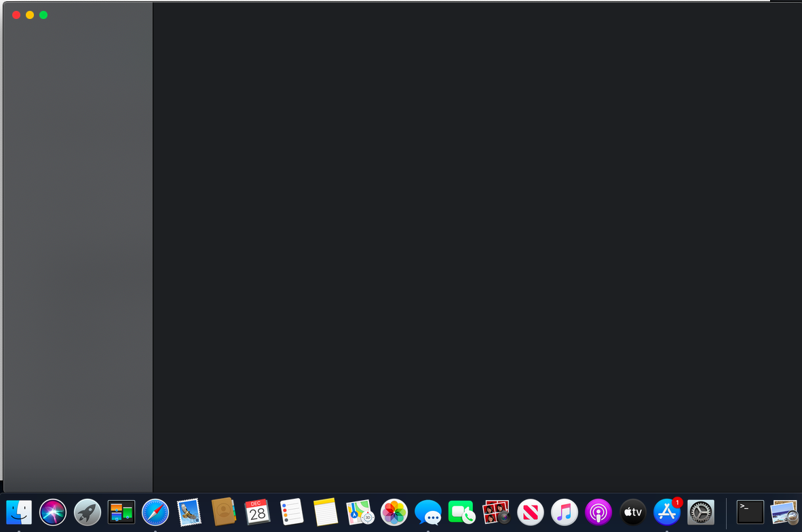Launch Terminal from the dock
Image resolution: width=802 pixels, height=532 pixels.
(750, 512)
